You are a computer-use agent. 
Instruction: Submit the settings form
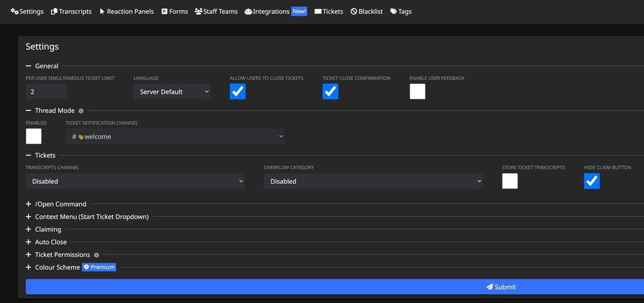tap(335, 287)
